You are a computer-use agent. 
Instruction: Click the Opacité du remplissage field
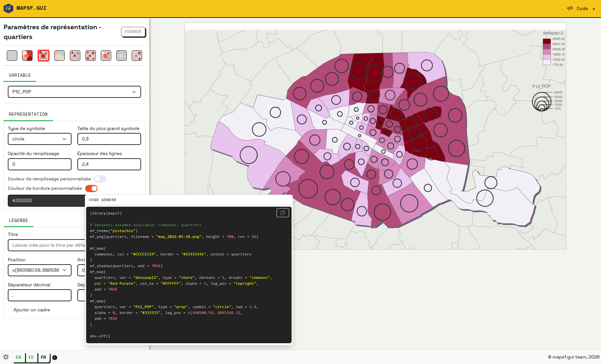(x=40, y=164)
